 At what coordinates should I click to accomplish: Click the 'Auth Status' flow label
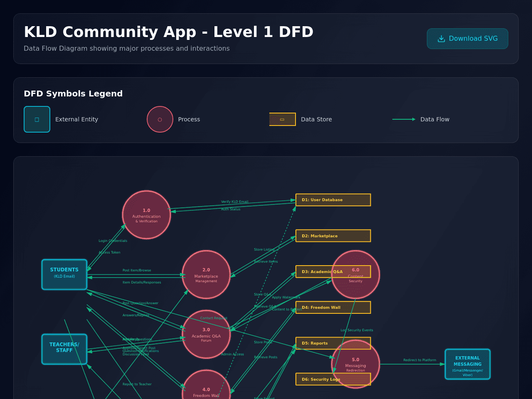click(231, 209)
